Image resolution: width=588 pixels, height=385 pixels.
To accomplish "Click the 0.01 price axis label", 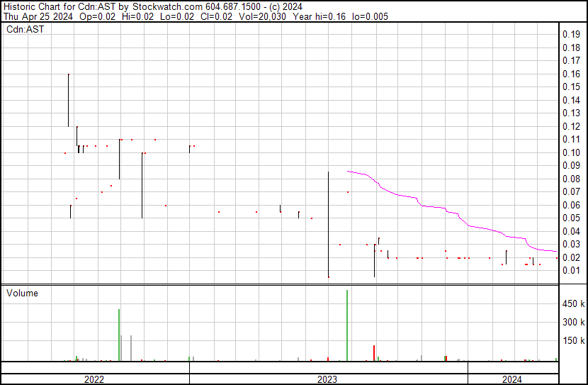I will coord(570,270).
